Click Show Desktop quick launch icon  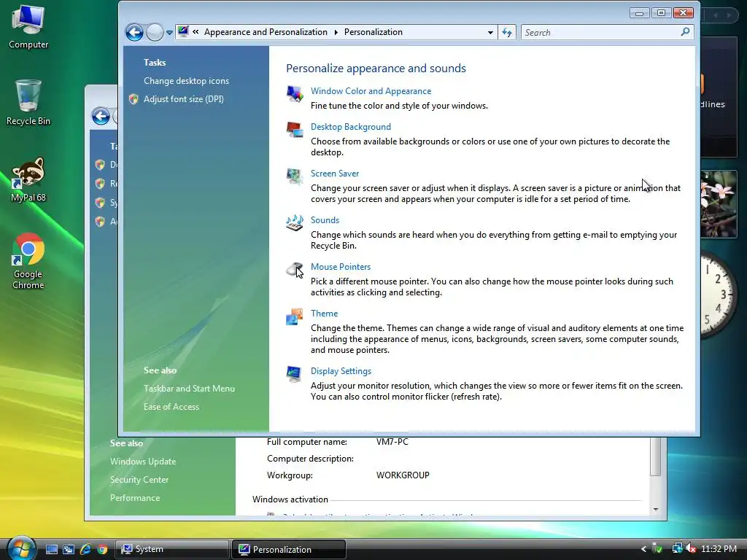(x=52, y=549)
